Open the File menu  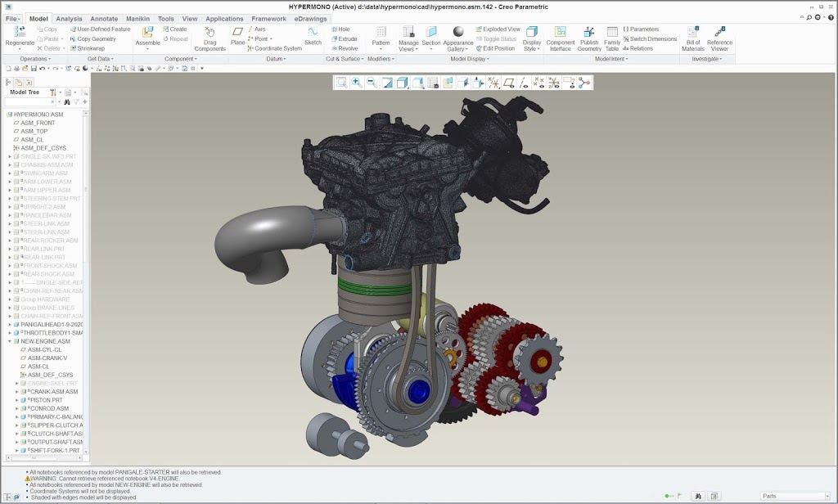[x=11, y=18]
